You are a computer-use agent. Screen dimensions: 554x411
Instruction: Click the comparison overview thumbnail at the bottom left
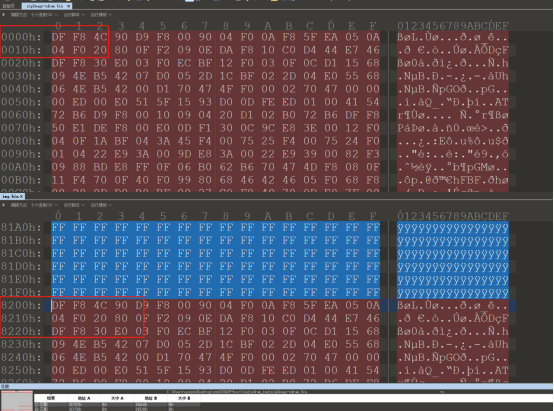(x=17, y=401)
